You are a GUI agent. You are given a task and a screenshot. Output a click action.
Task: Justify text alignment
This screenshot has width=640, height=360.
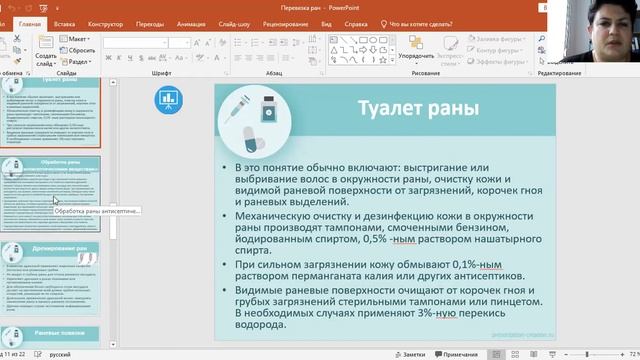pyautogui.click(x=271, y=58)
